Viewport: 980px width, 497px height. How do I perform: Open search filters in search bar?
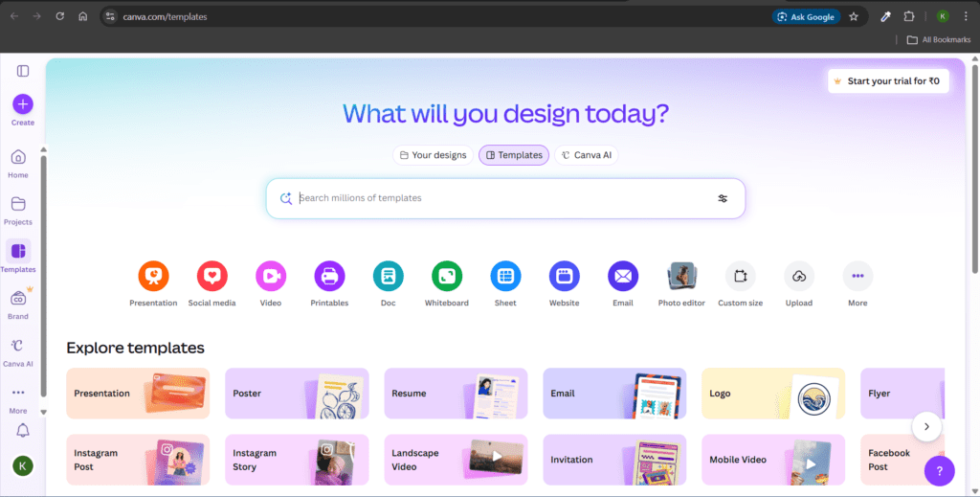click(723, 198)
